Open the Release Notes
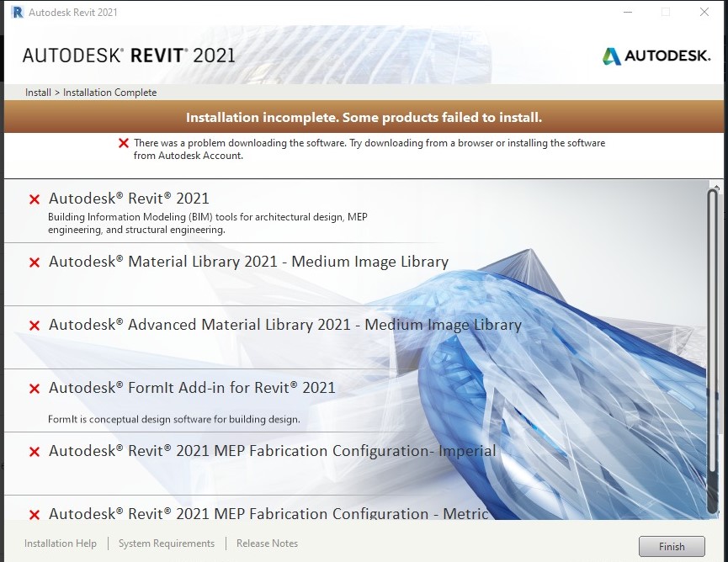 [x=267, y=543]
